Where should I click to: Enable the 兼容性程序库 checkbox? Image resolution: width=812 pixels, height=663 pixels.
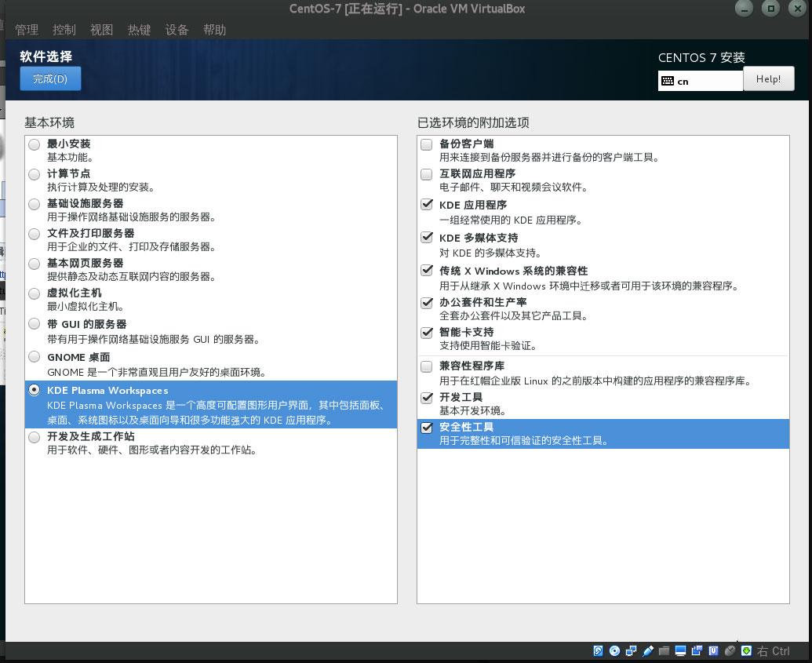tap(427, 366)
